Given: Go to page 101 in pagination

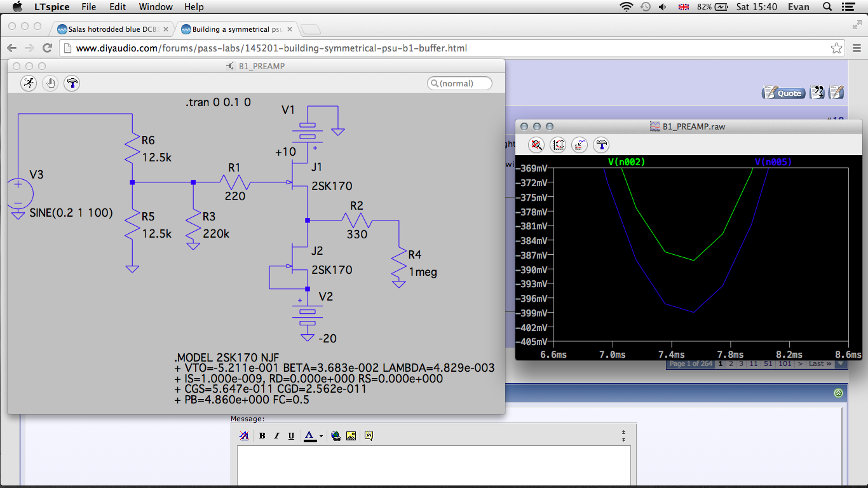Looking at the screenshot, I should [x=785, y=364].
